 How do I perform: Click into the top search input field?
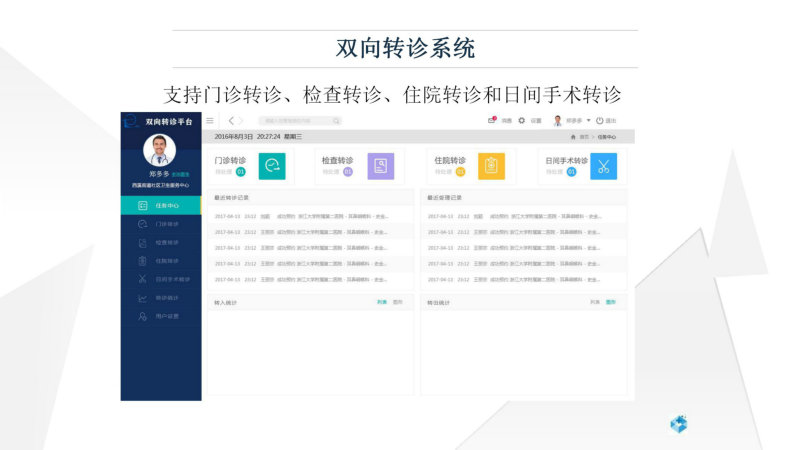pyautogui.click(x=300, y=121)
